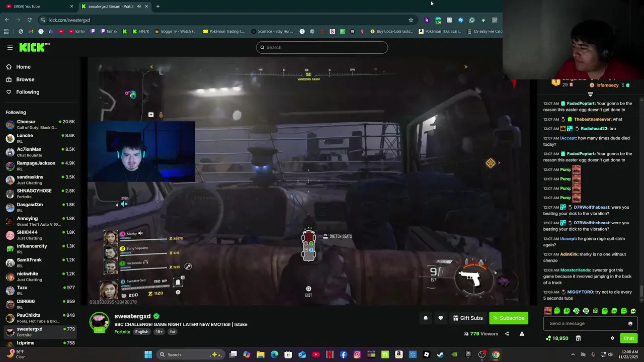Expand the chat leaderboard chevron
The width and height of the screenshot is (644, 362).
pyautogui.click(x=590, y=94)
